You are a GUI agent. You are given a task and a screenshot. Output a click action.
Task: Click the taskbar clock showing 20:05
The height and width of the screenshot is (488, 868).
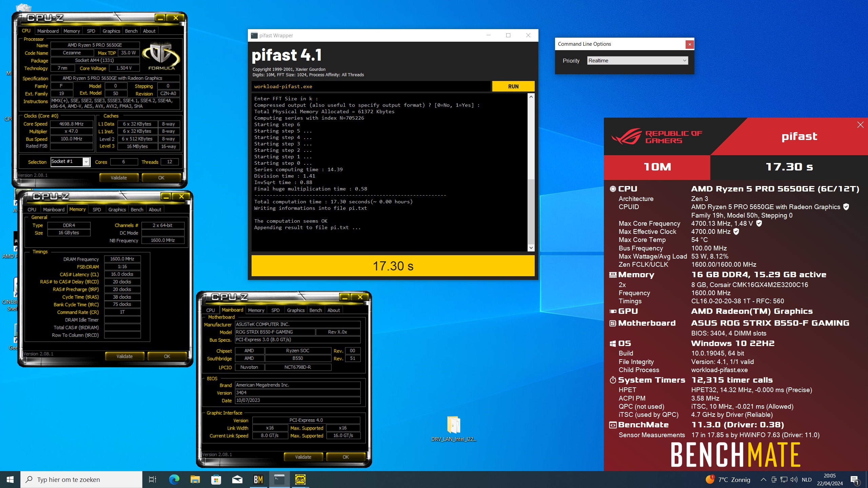[830, 480]
